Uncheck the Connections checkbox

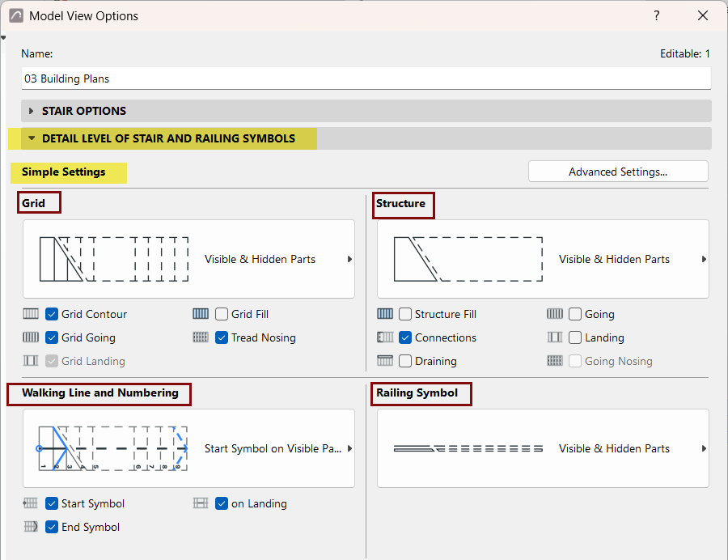coord(405,337)
